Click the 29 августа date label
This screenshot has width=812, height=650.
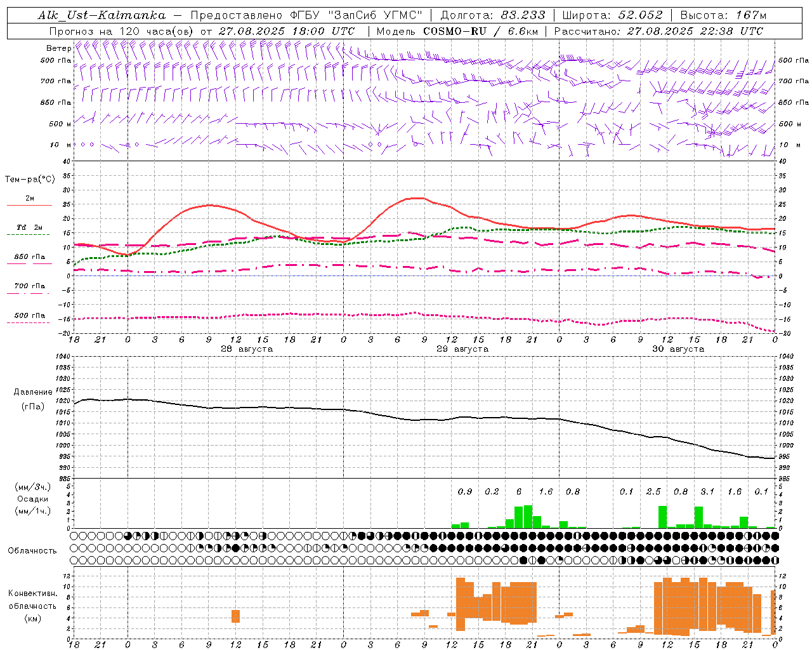(x=462, y=349)
